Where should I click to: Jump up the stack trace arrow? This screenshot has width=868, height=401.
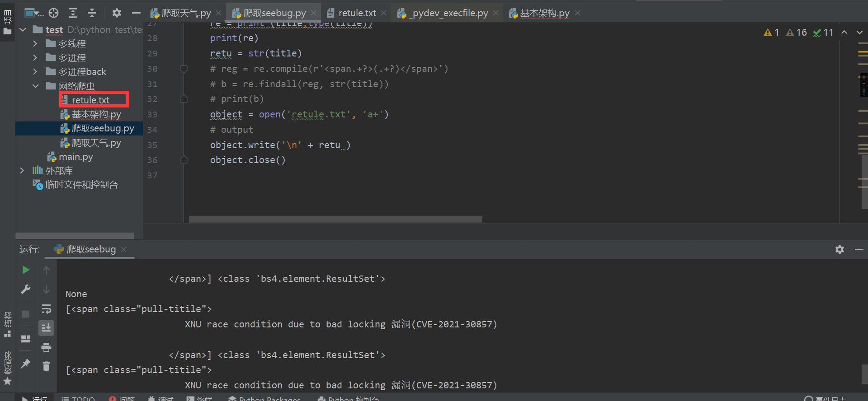46,270
